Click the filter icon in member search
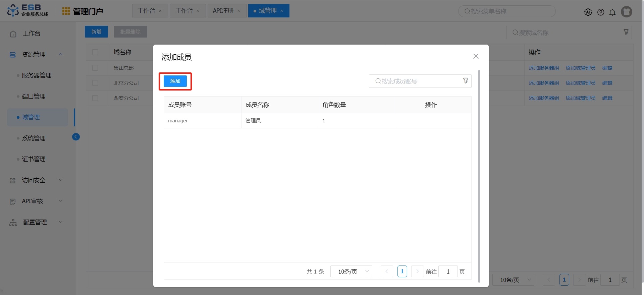Screen dimensions: 644x295 point(466,81)
